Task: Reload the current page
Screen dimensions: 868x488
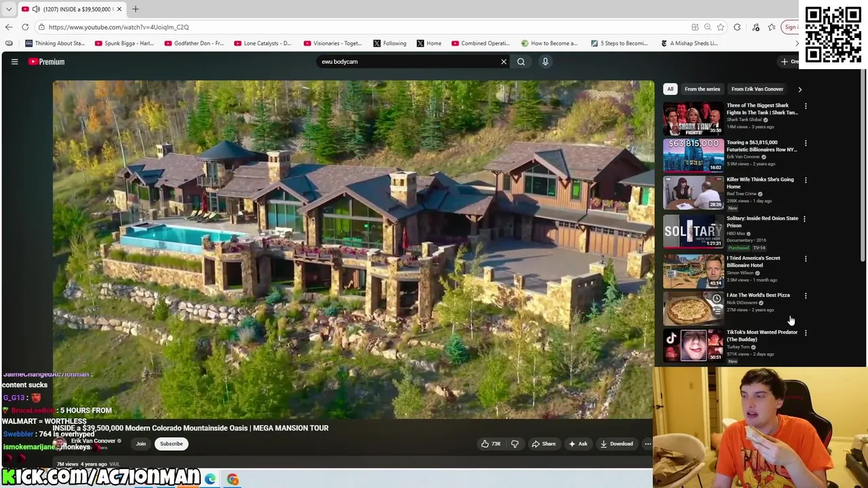Action: pos(25,27)
